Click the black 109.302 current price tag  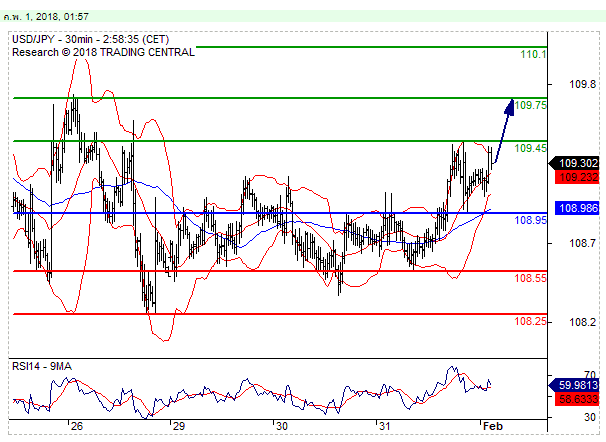tap(574, 163)
